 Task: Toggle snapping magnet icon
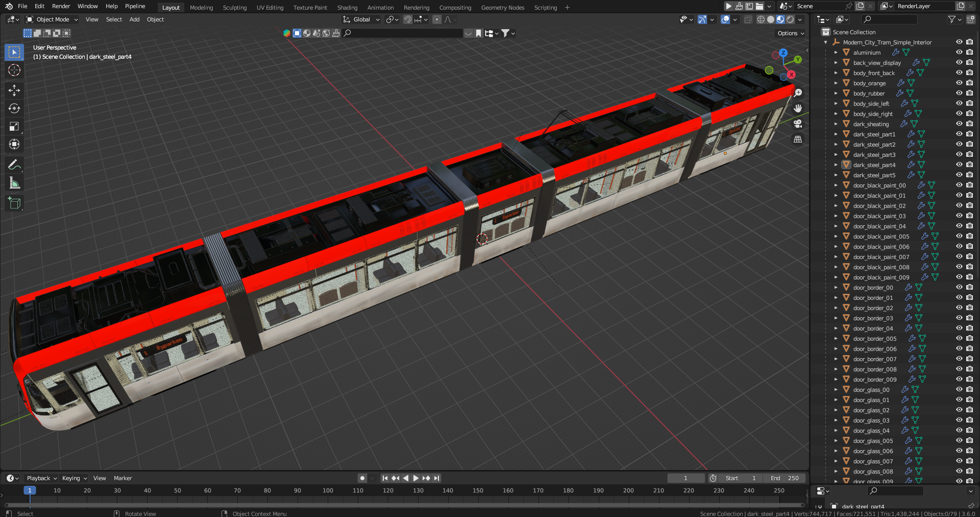408,19
